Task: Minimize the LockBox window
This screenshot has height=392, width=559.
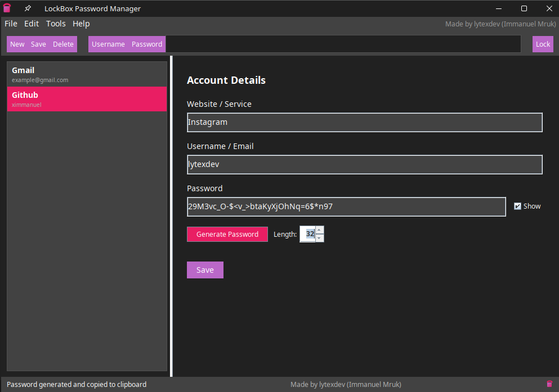Action: 499,8
